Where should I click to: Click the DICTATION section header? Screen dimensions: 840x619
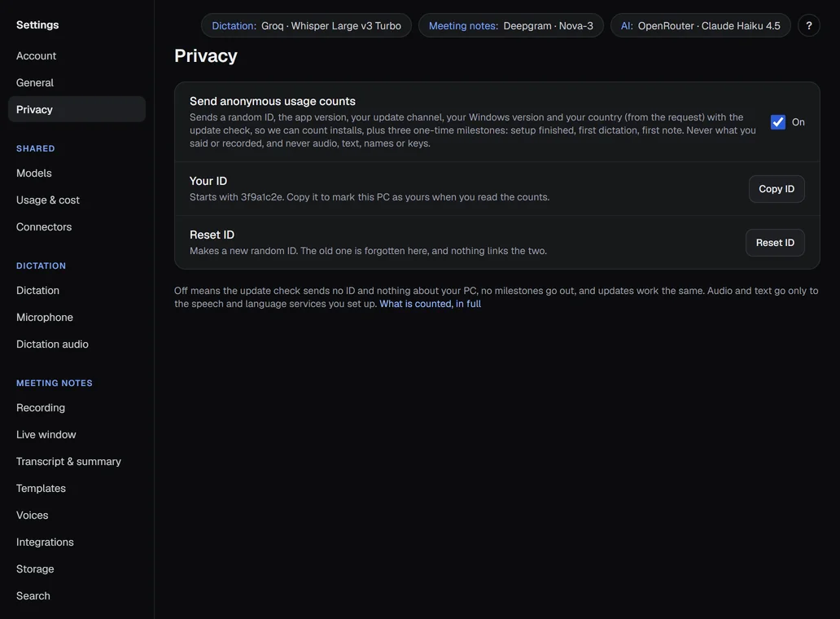click(x=42, y=266)
